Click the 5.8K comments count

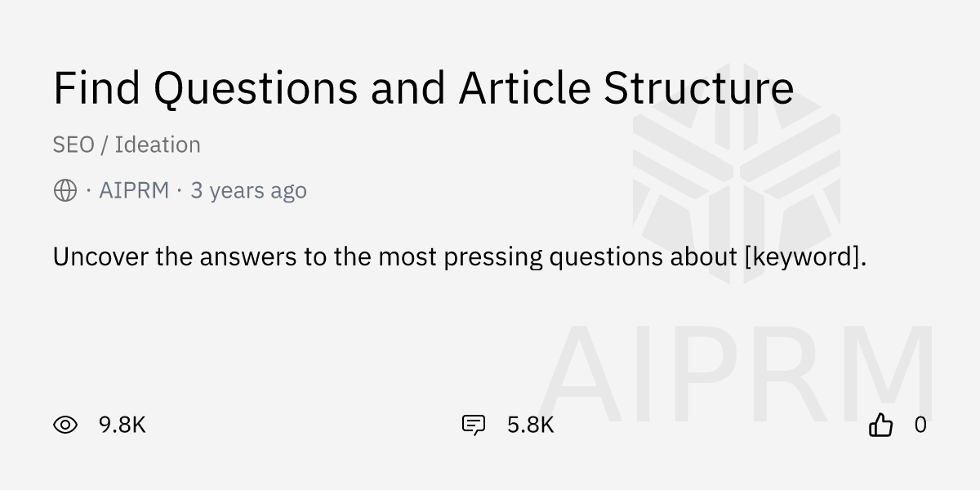530,425
